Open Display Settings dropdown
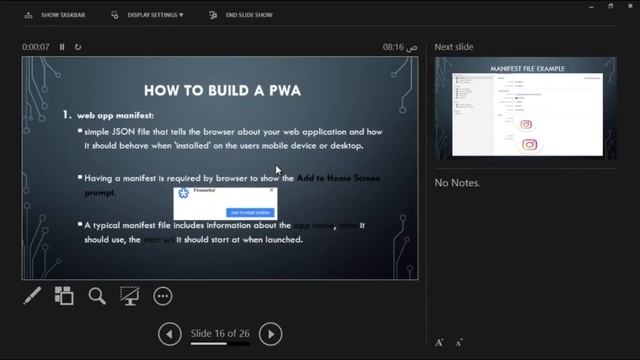 147,15
